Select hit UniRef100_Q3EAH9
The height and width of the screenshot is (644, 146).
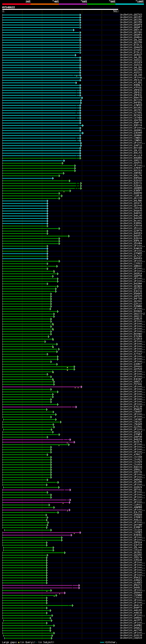131,133
